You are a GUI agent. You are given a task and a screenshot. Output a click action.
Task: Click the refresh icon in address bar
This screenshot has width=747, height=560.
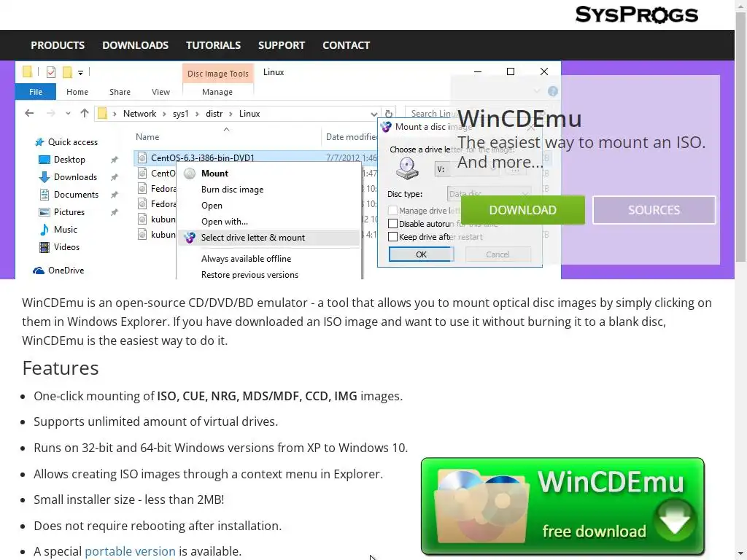point(388,114)
